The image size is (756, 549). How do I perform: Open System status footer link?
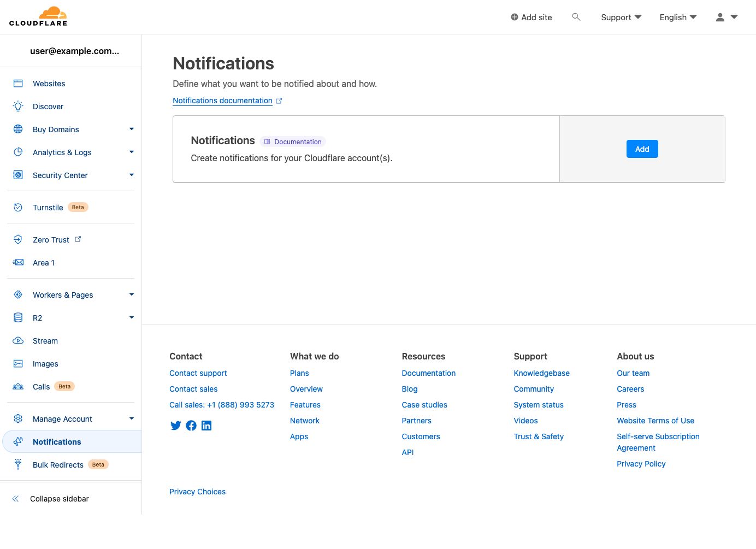tap(539, 405)
